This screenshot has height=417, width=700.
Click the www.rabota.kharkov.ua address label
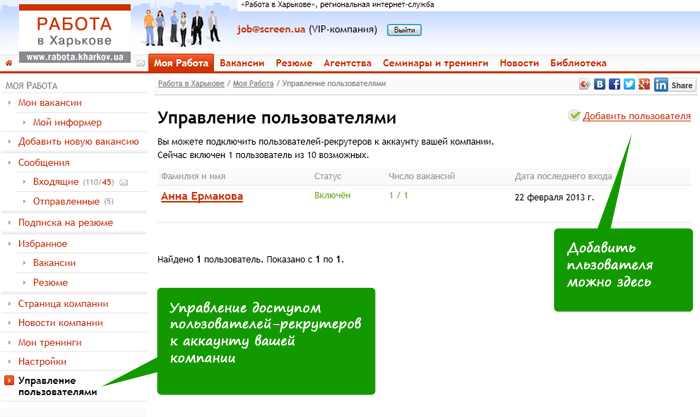point(75,57)
